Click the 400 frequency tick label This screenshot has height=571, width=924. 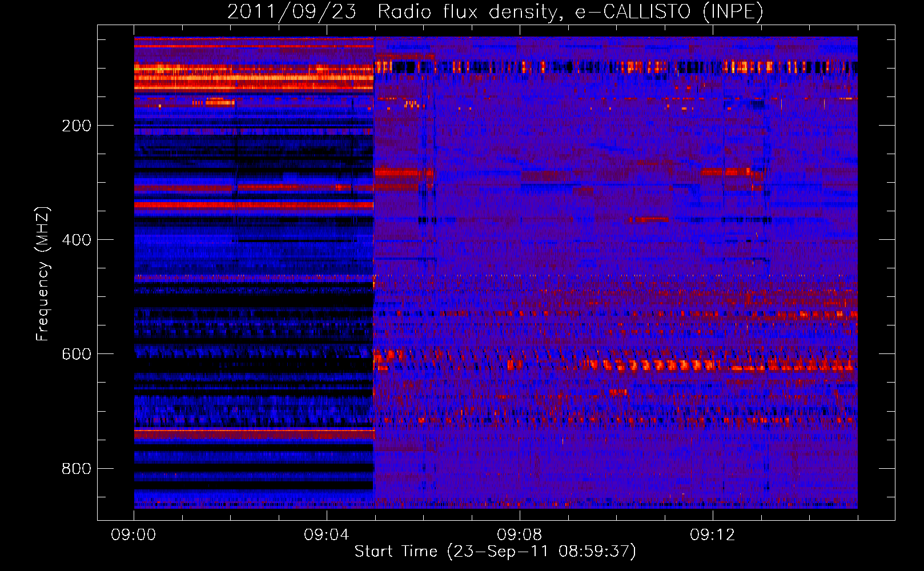pos(77,240)
